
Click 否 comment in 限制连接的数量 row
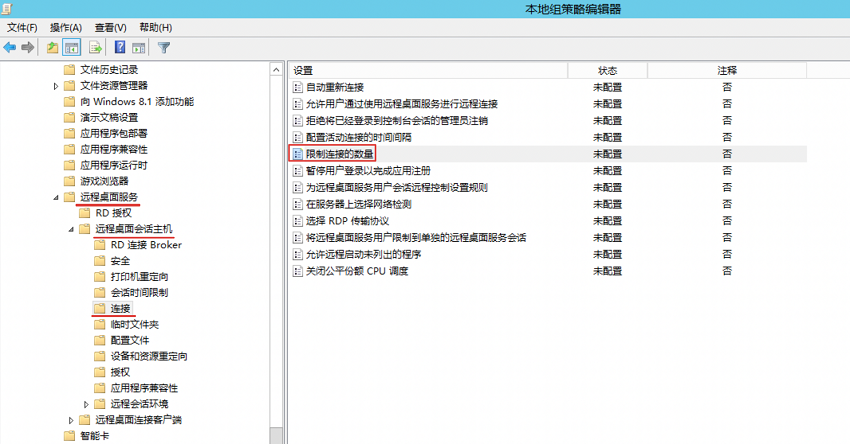727,154
